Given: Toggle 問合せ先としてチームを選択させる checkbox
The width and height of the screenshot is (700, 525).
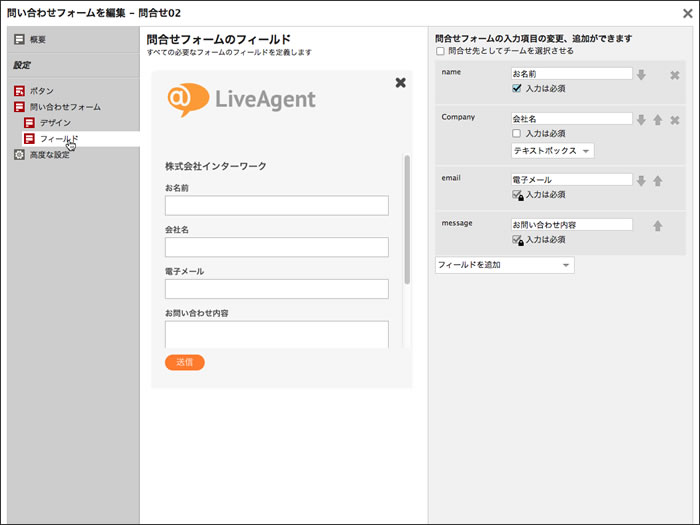Looking at the screenshot, I should [440, 51].
